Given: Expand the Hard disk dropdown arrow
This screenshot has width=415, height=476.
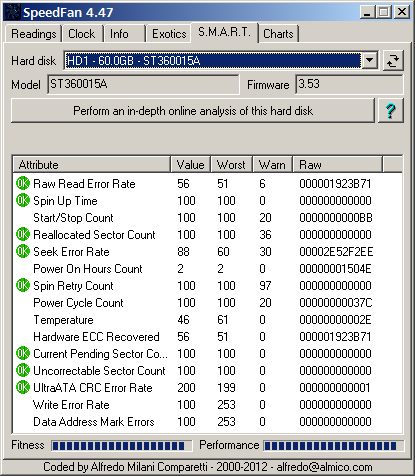Looking at the screenshot, I should (x=369, y=61).
